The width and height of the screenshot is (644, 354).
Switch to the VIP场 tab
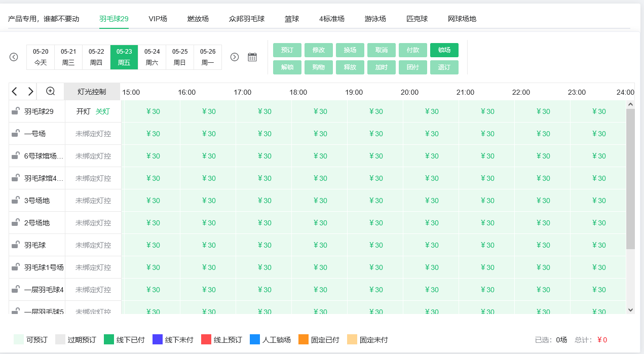tap(158, 19)
